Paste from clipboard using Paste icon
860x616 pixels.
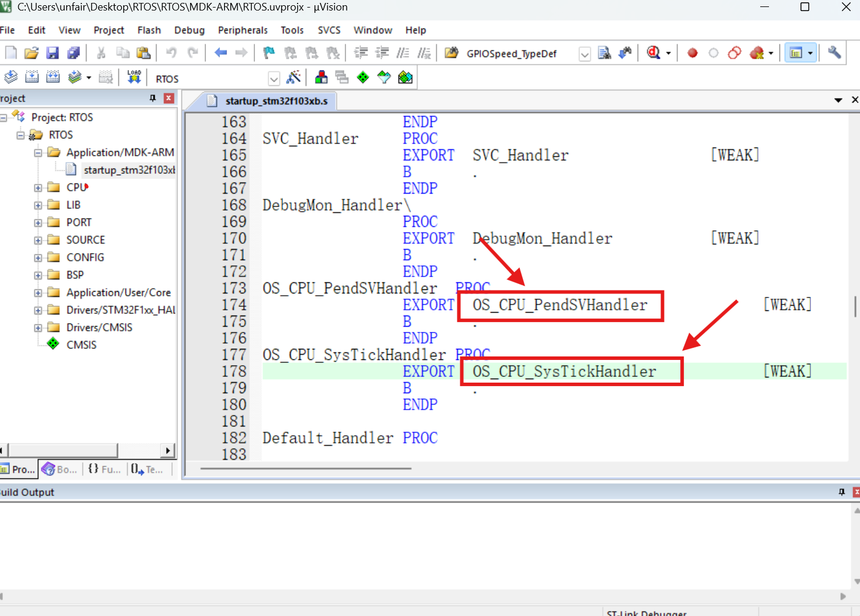pyautogui.click(x=144, y=53)
